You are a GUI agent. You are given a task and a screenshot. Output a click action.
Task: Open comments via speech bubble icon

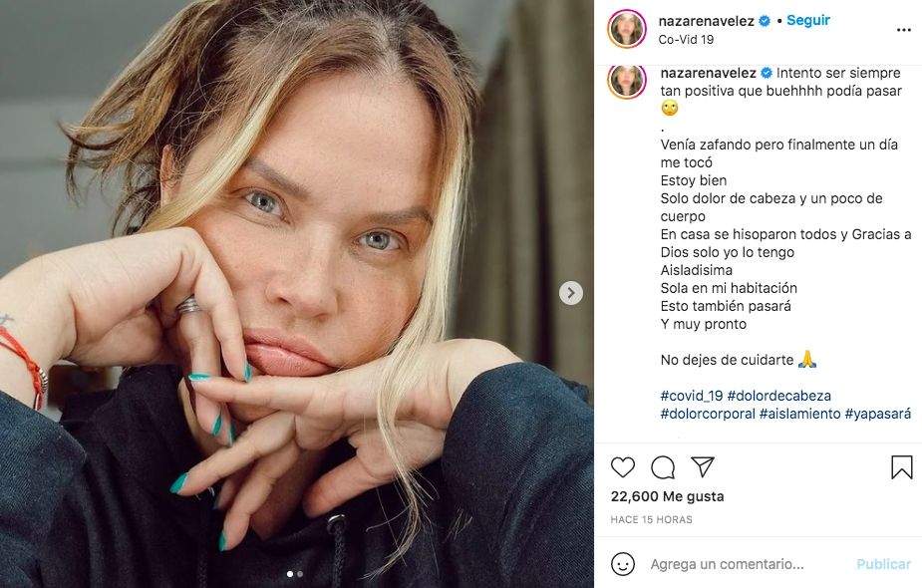coord(663,467)
